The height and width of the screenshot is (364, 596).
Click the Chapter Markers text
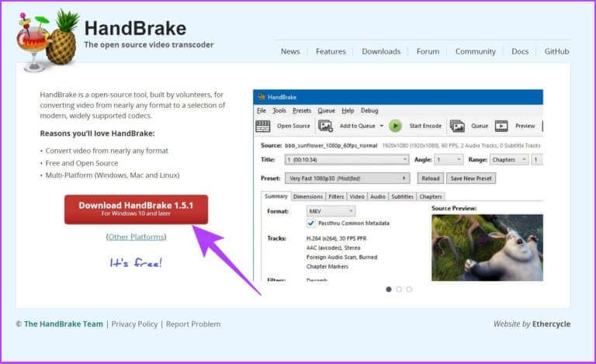[327, 266]
